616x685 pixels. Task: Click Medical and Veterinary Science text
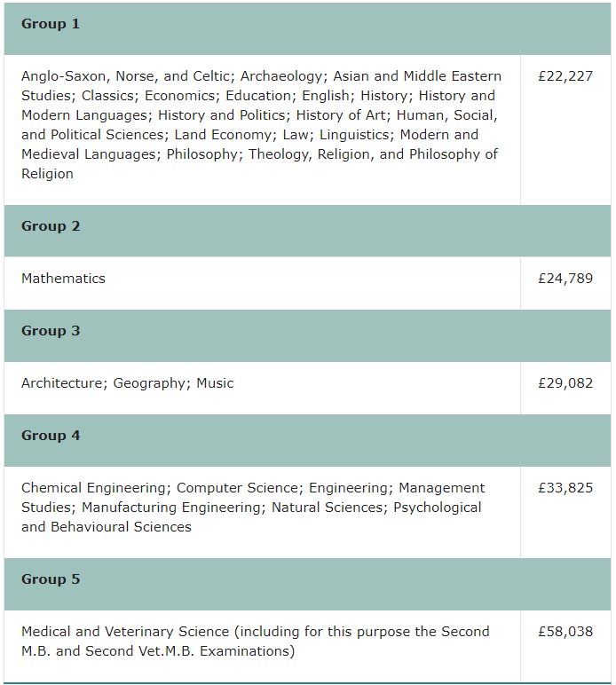coord(125,632)
